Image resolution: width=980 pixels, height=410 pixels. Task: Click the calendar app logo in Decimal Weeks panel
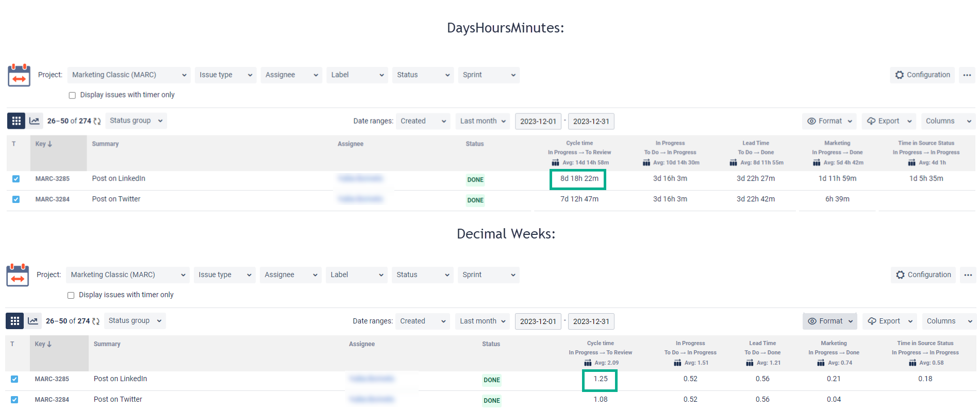[x=18, y=275]
